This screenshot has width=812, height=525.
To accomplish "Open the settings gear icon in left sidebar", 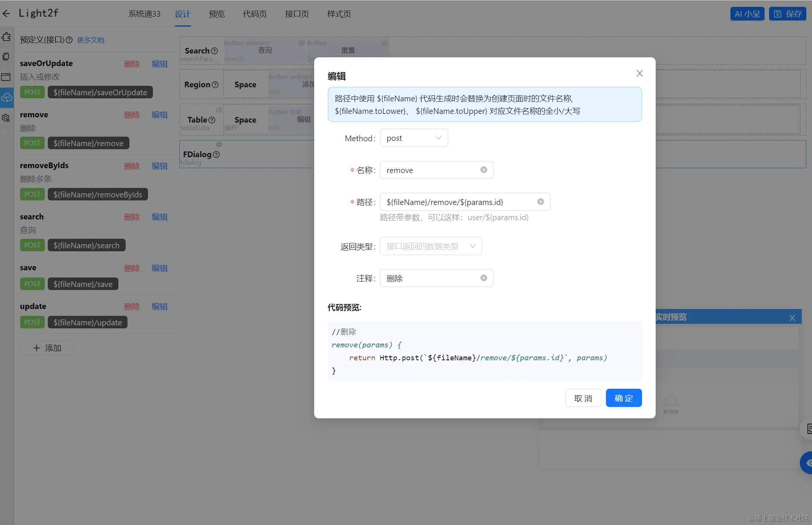I will [x=6, y=118].
